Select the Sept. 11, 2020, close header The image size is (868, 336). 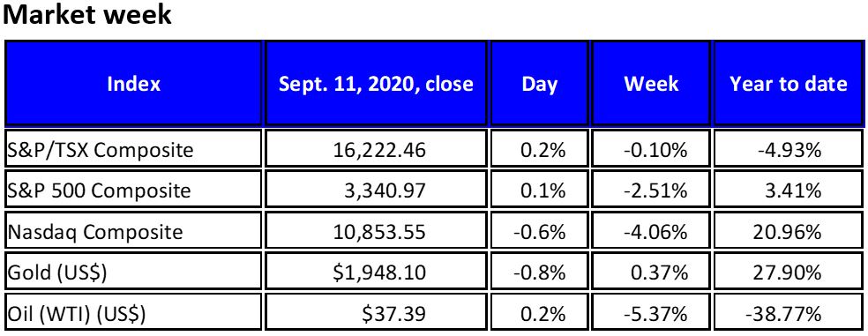coord(376,84)
